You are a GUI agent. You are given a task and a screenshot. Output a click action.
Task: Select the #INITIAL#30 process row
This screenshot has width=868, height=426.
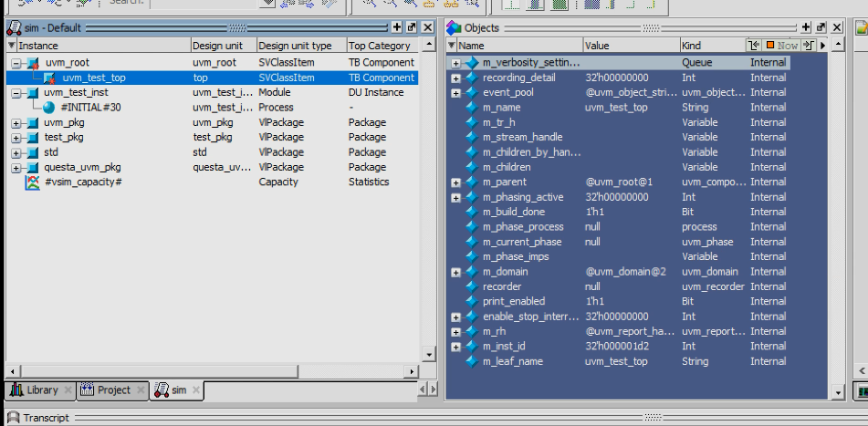(213, 108)
